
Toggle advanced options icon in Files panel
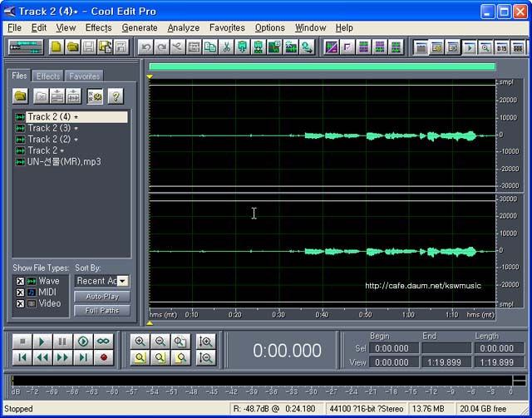(95, 96)
